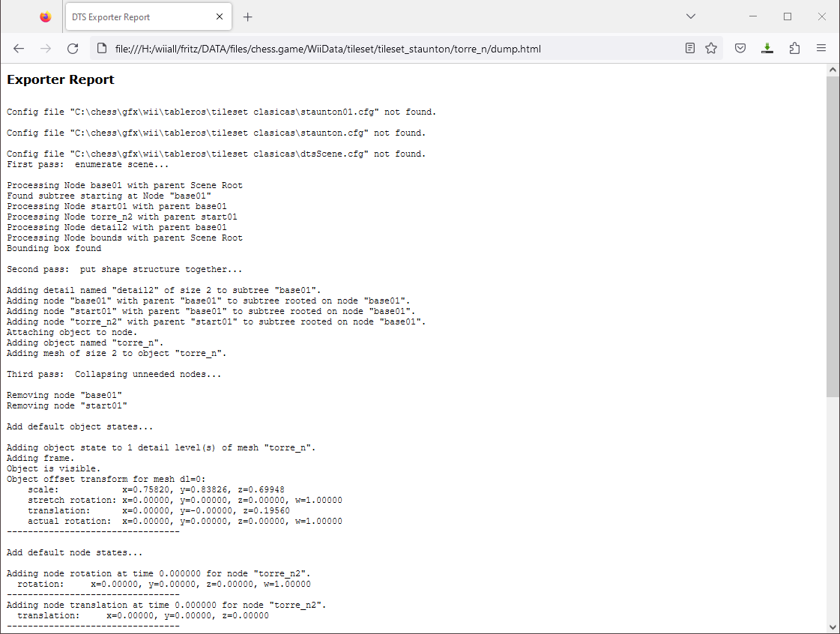840x634 pixels.
Task: Maximize the browser window
Action: coord(788,16)
